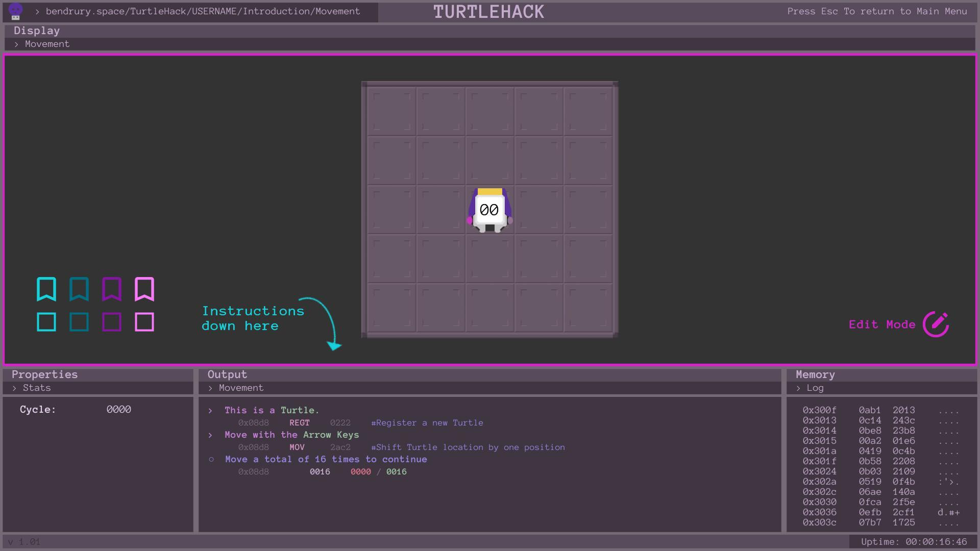The image size is (980, 551).
Task: Toggle the purple square checkbox
Action: tap(112, 322)
